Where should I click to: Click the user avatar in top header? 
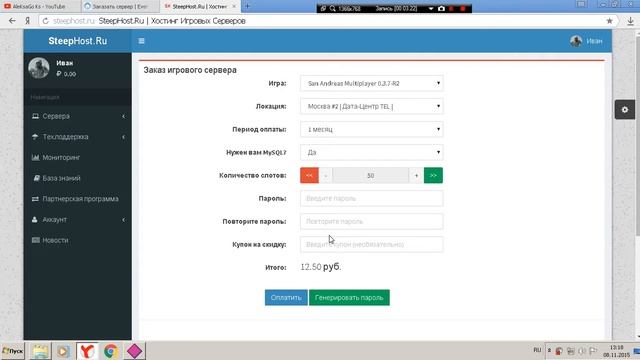coord(576,41)
